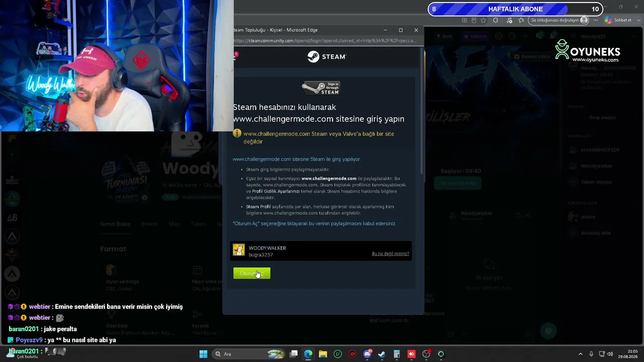The image size is (644, 362).
Task: Open Microsoft Edge from the taskbar
Action: 308,354
